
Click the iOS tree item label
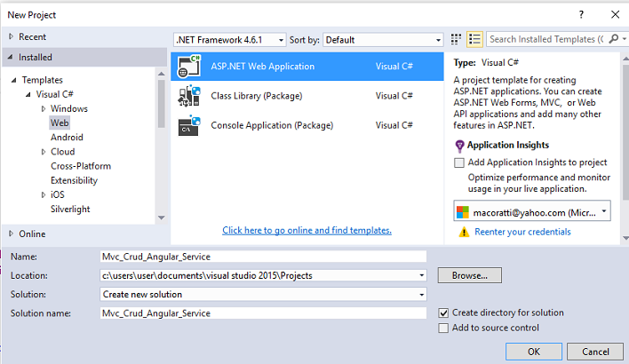58,194
